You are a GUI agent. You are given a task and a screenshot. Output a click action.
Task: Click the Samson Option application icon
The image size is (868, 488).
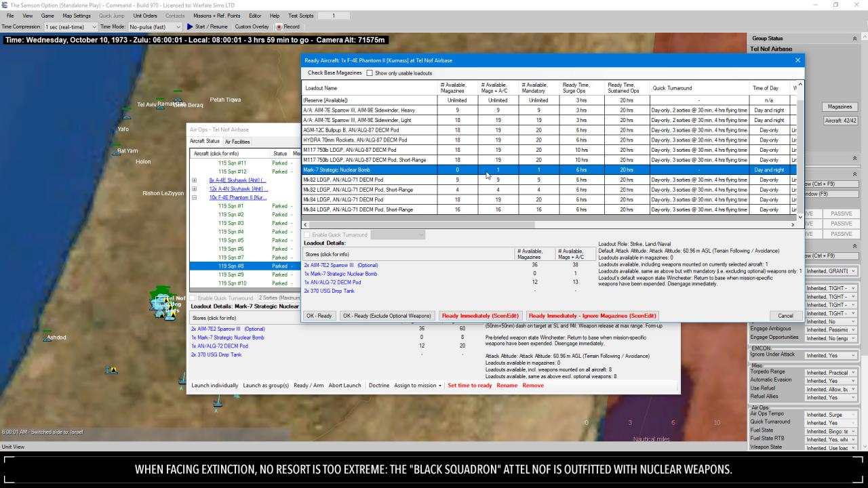point(5,5)
